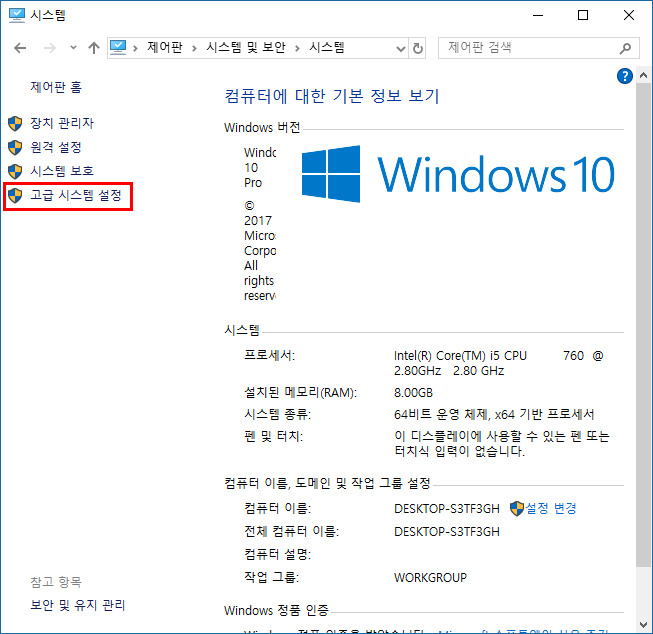
Task: Select the 8.00GB installed memory value
Action: pos(413,392)
